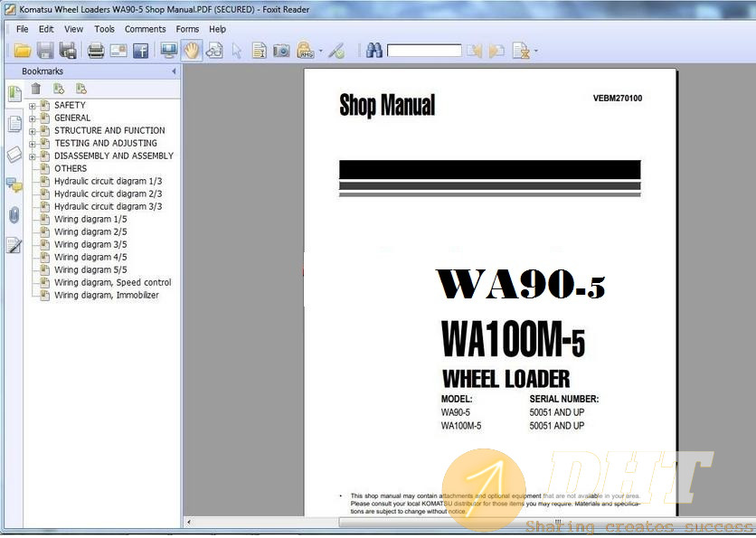Image resolution: width=756 pixels, height=538 pixels.
Task: Click the Email envelope icon
Action: click(x=118, y=50)
